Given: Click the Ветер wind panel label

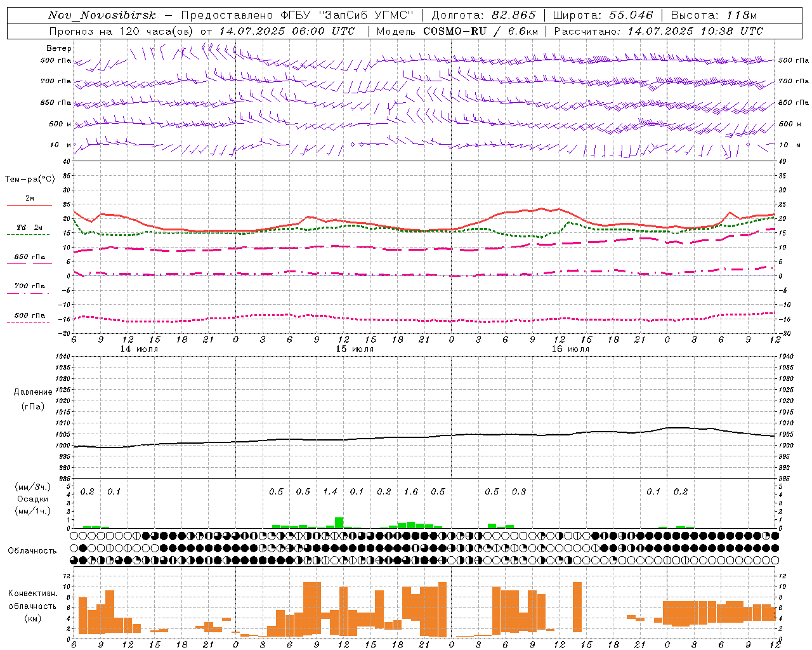Looking at the screenshot, I should click(59, 48).
